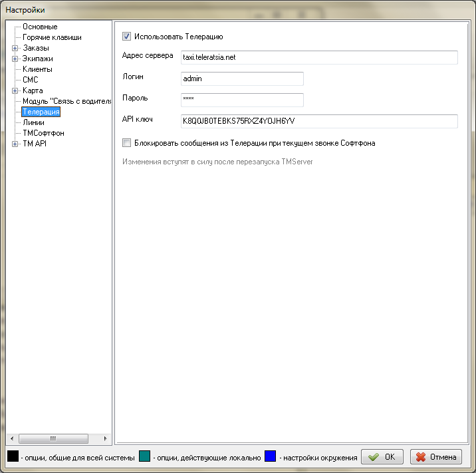Viewport: 476px width, 473px height.
Task: Select the Экипажи tree item
Action: [37, 59]
